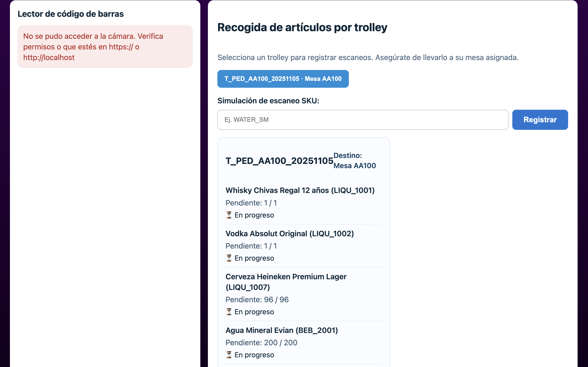This screenshot has height=367, width=588.
Task: Click Pendiente 96 / 96 text
Action: click(257, 300)
